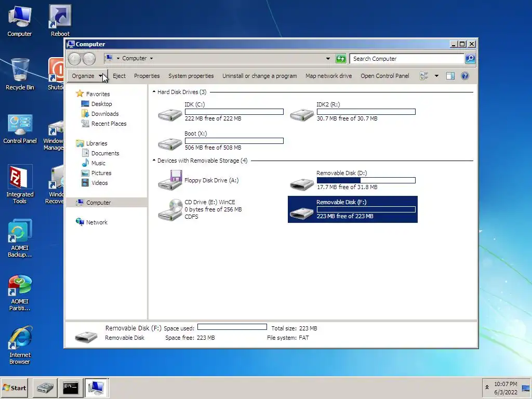Open Desktop in navigation pane
Image resolution: width=532 pixels, height=399 pixels.
101,104
